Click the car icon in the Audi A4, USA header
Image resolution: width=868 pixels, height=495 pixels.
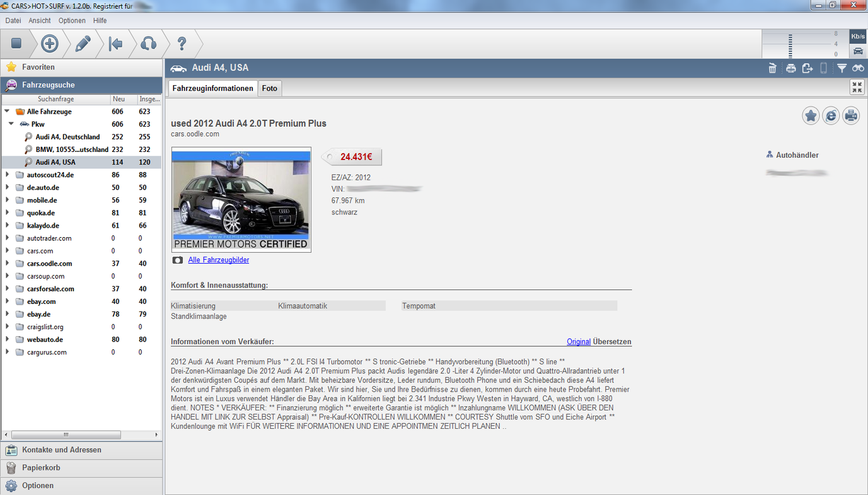(179, 68)
